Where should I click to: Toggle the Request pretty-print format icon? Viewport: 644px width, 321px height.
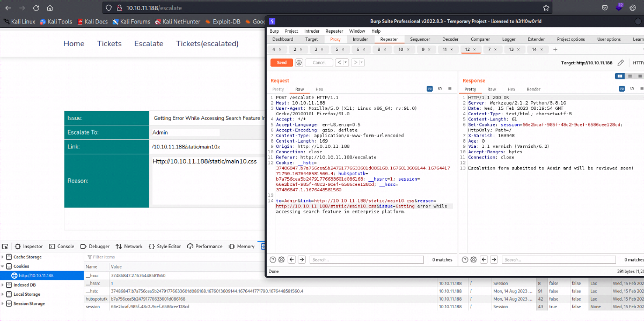[430, 89]
